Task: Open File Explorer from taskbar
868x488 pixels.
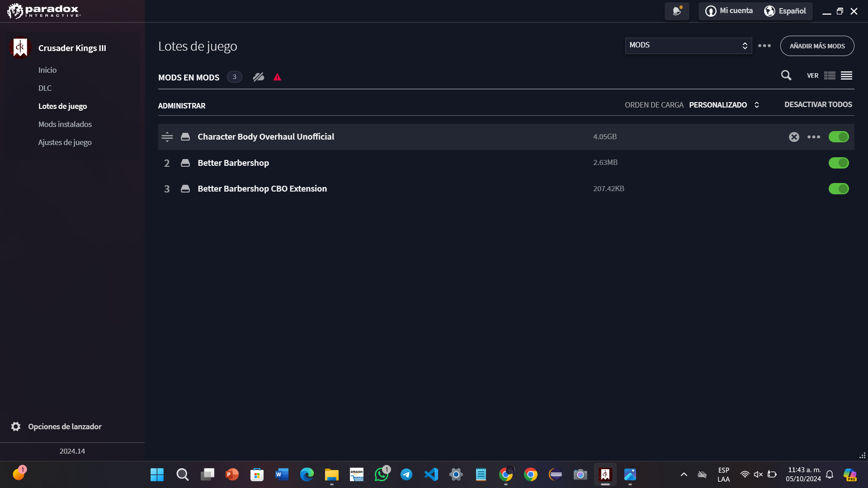Action: tap(331, 474)
